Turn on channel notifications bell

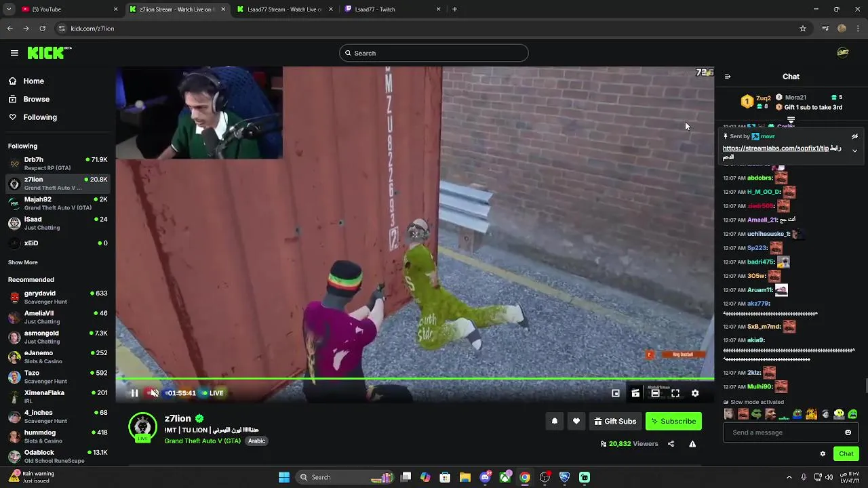[555, 421]
